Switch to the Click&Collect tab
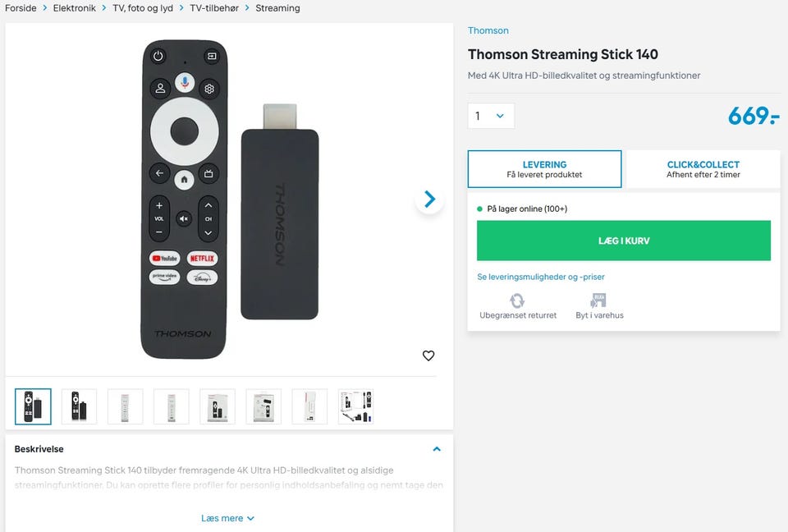 click(703, 169)
